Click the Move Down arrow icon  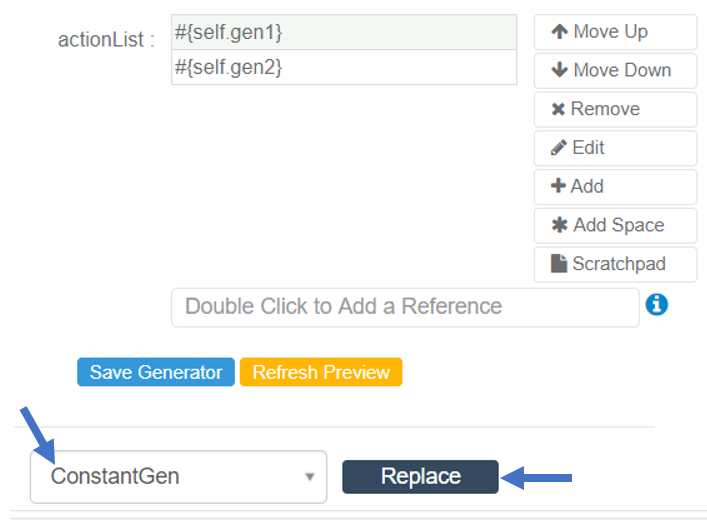point(559,71)
